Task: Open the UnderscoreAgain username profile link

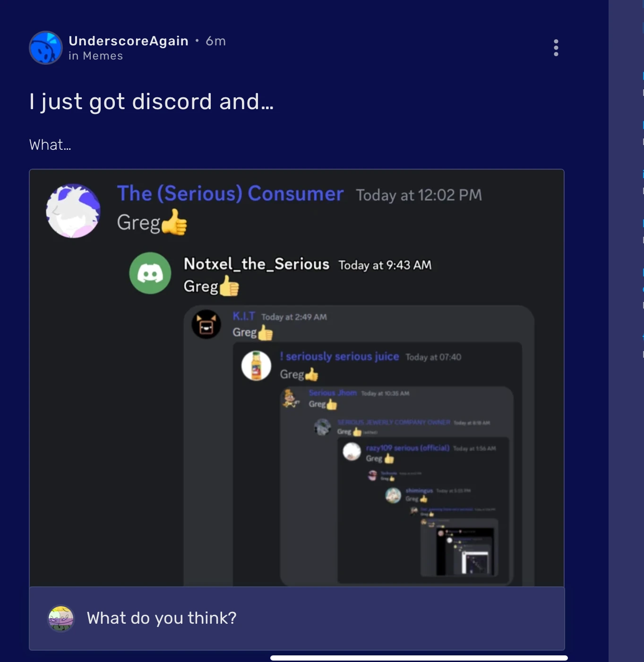Action: (129, 41)
